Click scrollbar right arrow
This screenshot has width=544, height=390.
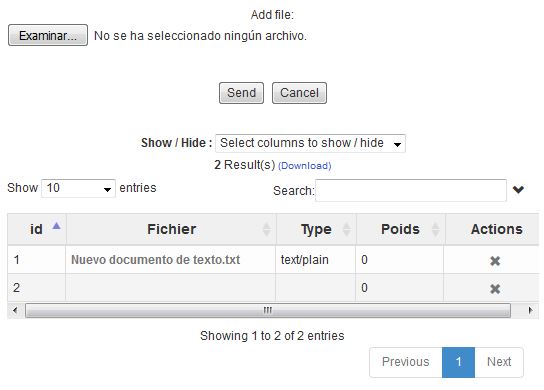(530, 310)
